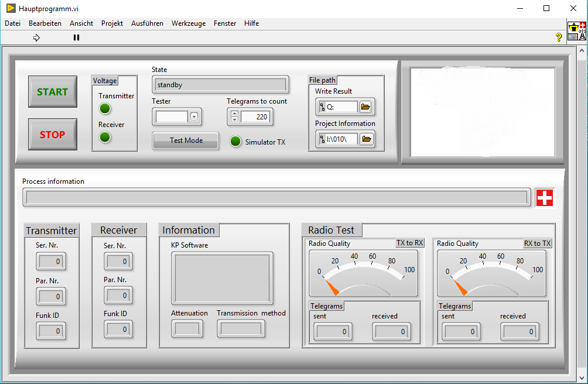Click the Transmission method field
The height and width of the screenshot is (384, 588).
coord(241,329)
